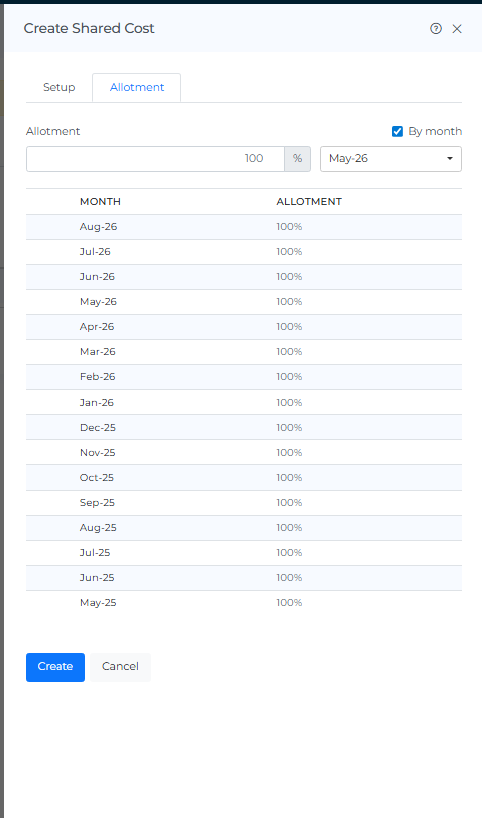Select the May-25 row

point(244,603)
